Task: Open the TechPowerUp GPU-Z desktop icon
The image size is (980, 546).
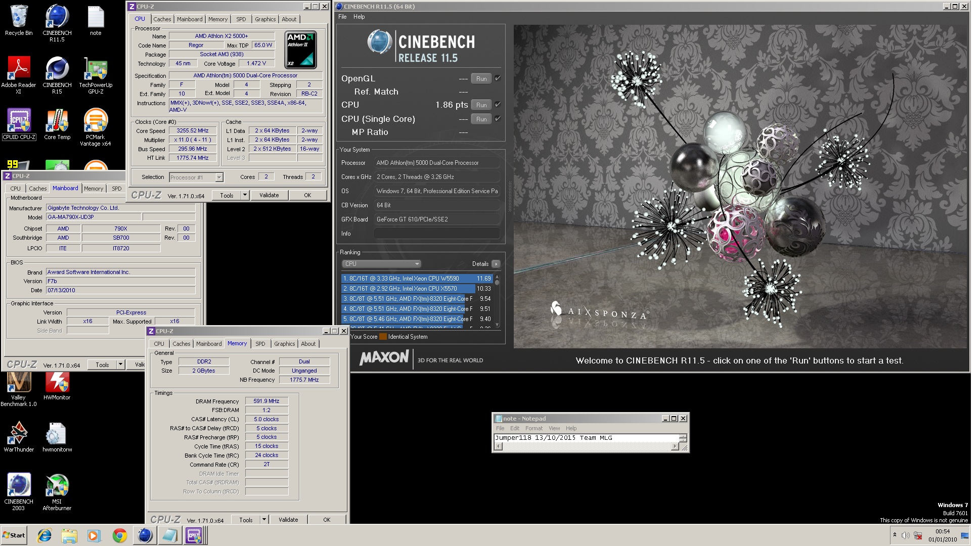Action: coord(96,75)
